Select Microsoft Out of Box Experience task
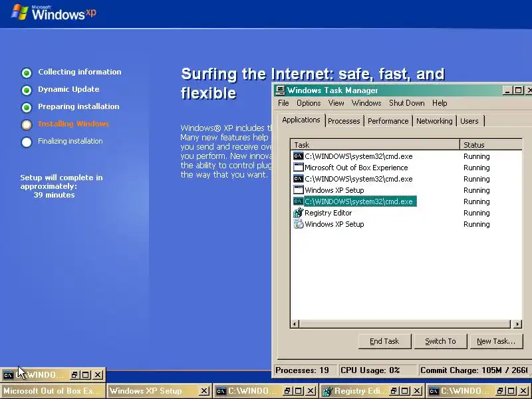This screenshot has height=399, width=532. (406, 168)
